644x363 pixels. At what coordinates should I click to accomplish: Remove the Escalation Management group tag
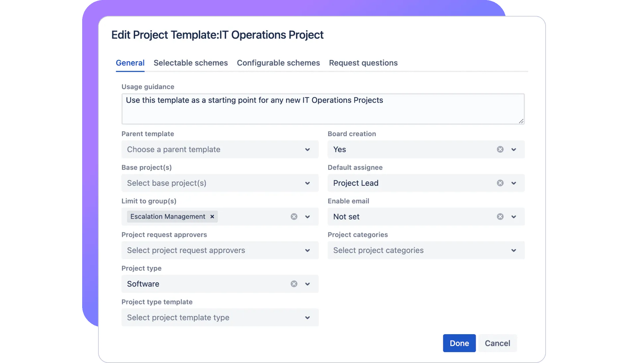pyautogui.click(x=212, y=217)
